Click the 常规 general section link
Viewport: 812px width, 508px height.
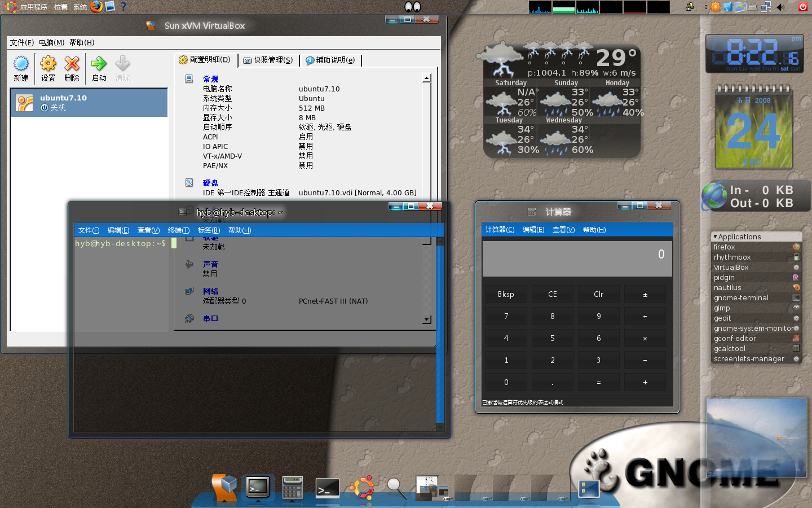(x=210, y=79)
